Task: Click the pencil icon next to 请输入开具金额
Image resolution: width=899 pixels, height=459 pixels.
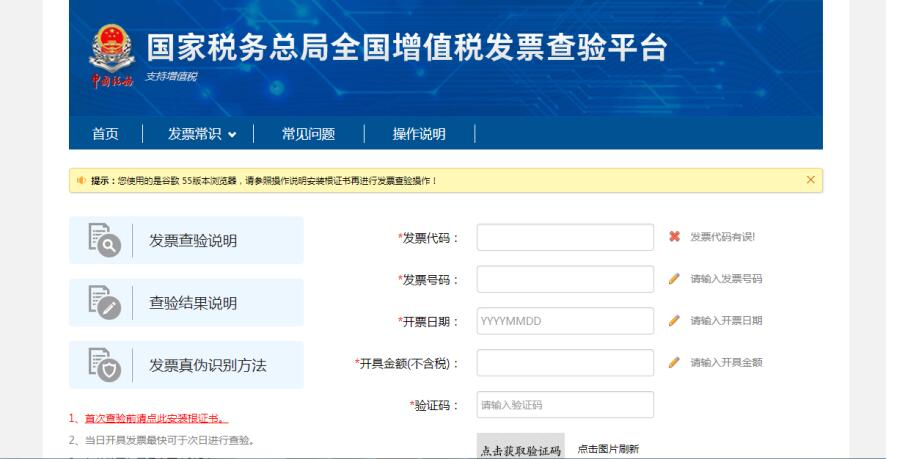Action: click(674, 363)
